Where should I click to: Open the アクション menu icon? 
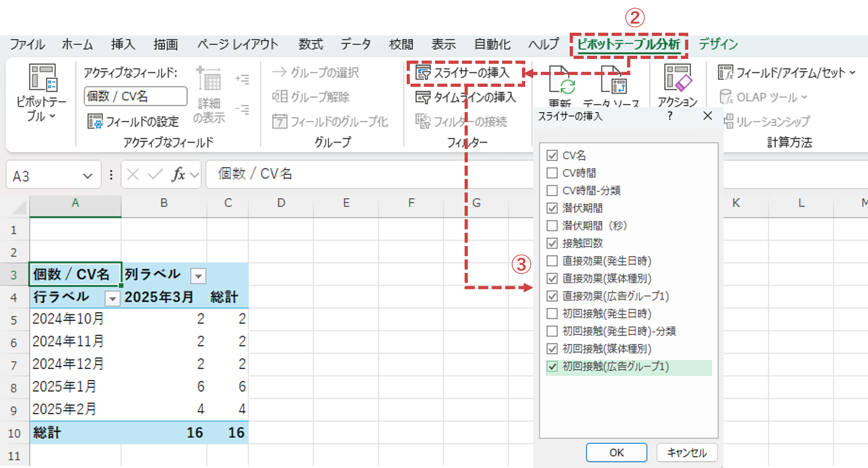coord(678,78)
